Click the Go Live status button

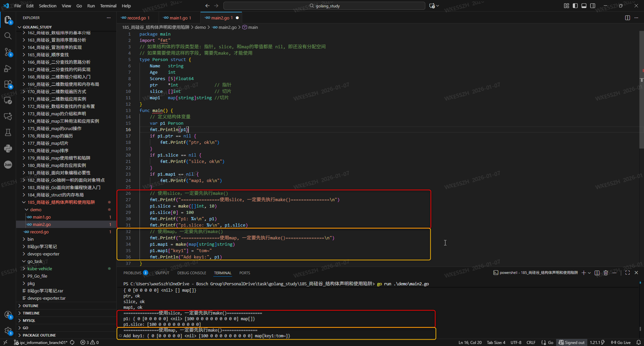click(x=621, y=342)
